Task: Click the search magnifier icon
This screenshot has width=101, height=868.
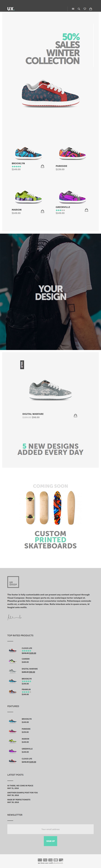Action: click(x=79, y=9)
